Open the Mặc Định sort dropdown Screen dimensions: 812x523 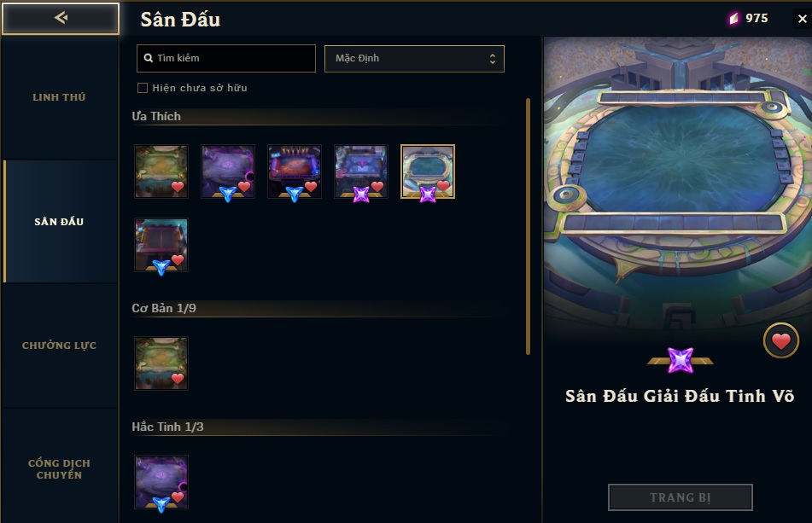click(414, 59)
